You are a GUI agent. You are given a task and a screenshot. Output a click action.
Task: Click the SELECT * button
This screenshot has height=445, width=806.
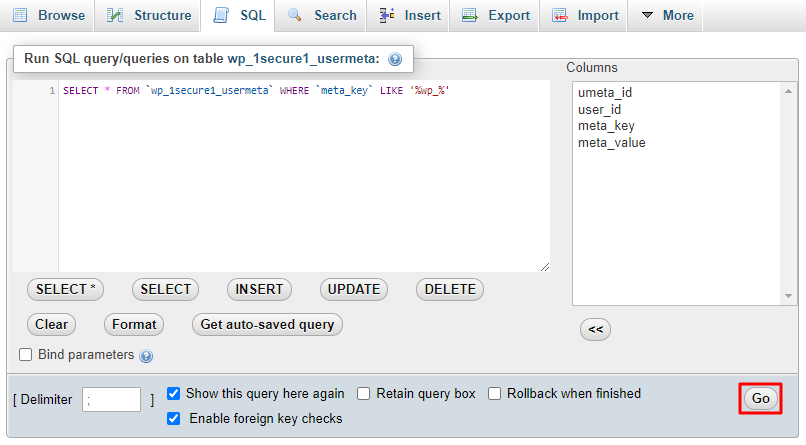(65, 289)
